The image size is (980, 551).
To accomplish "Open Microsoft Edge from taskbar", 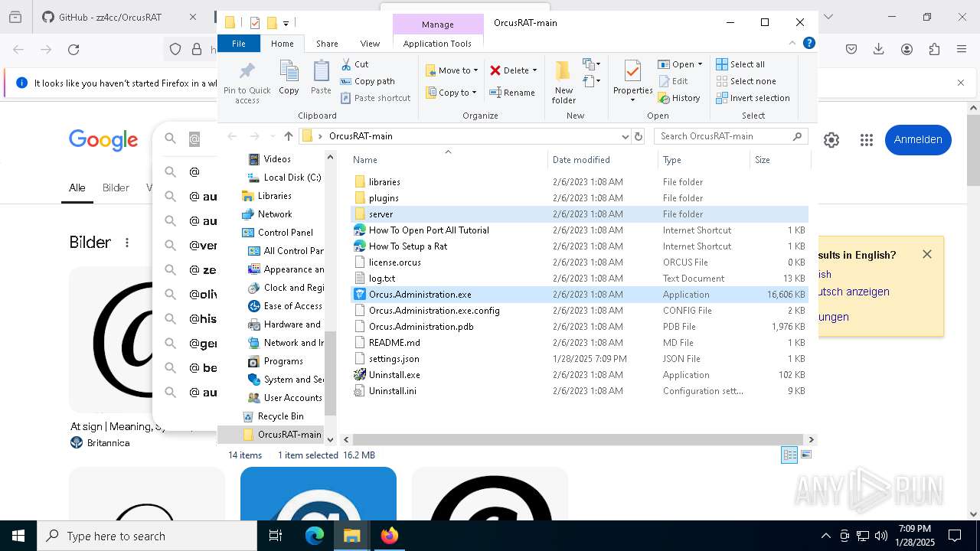I will tap(315, 536).
